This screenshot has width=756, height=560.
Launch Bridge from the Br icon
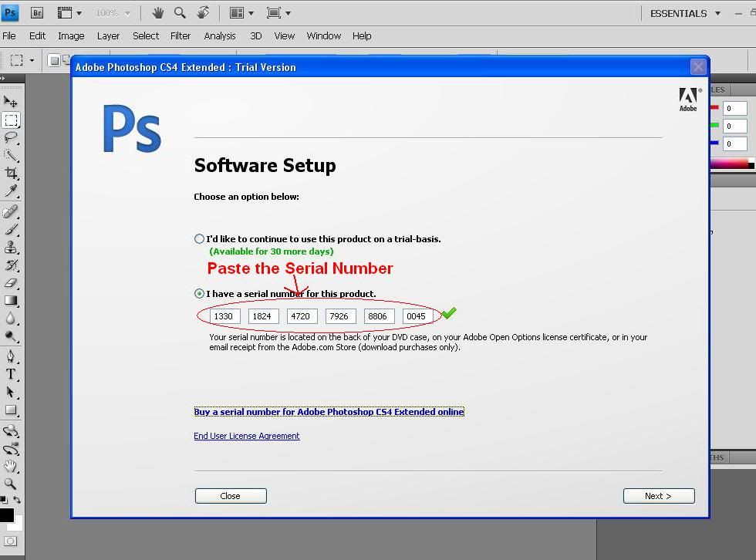pos(36,13)
